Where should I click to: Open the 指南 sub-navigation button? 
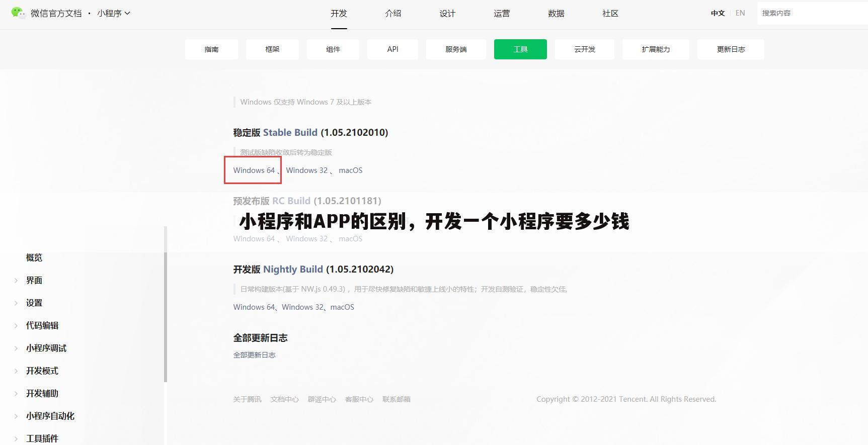click(x=211, y=49)
